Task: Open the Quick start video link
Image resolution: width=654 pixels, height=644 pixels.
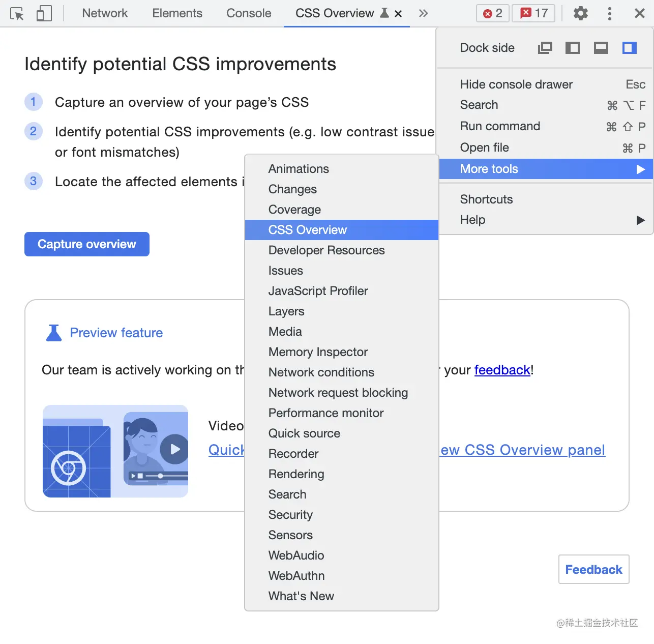Action: [227, 450]
